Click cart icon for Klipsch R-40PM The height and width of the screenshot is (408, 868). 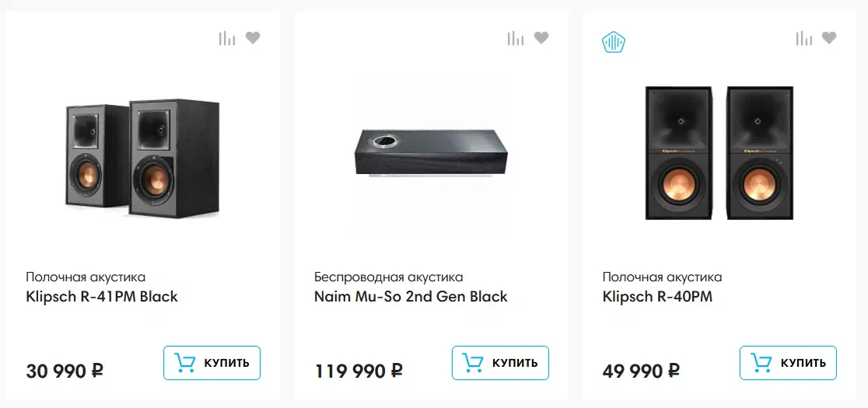761,363
